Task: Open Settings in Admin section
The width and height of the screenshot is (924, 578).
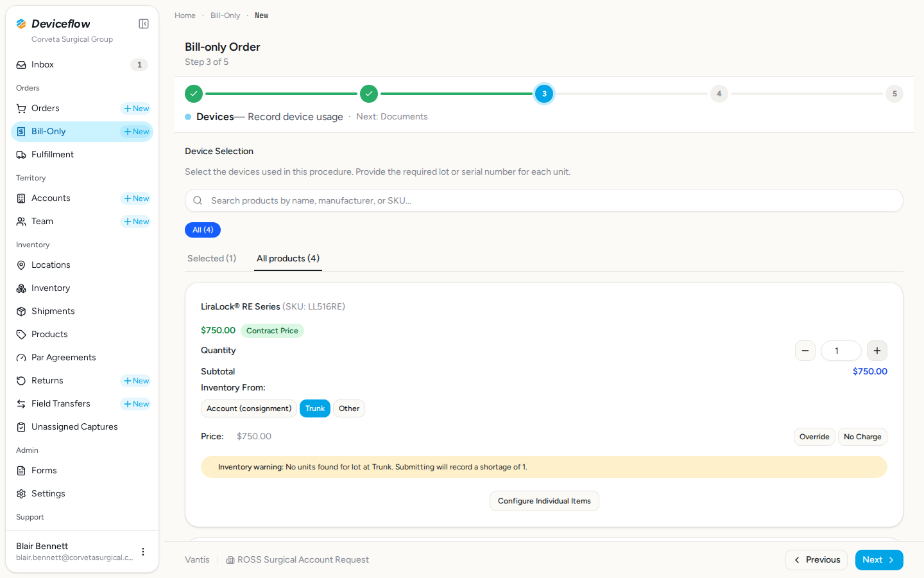Action: pos(82,494)
